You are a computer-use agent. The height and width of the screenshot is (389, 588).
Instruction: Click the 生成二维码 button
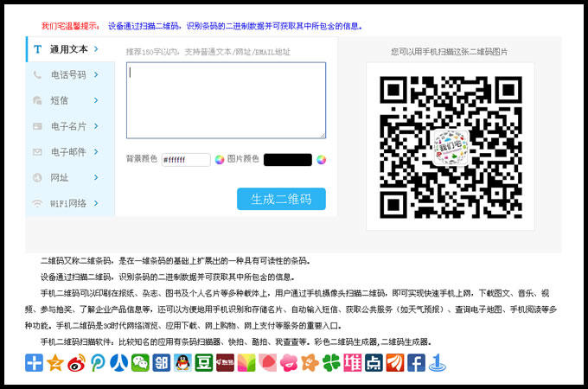click(x=281, y=199)
